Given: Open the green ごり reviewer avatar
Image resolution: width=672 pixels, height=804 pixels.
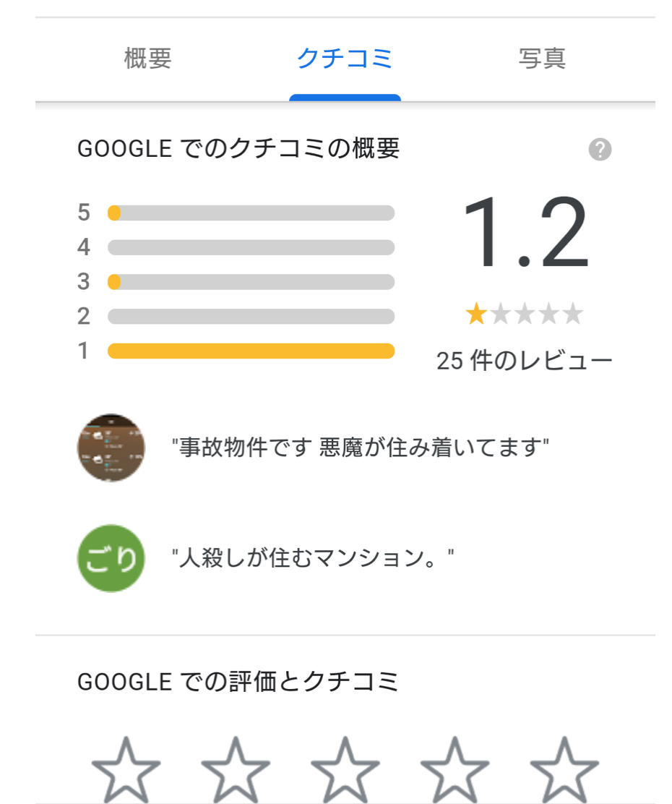Looking at the screenshot, I should click(x=111, y=558).
